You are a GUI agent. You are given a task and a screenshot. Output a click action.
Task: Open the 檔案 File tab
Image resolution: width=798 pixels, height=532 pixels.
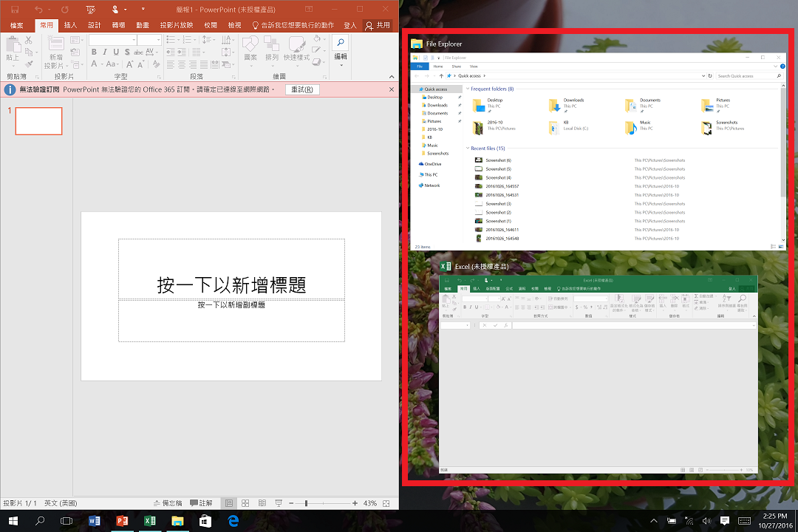(17, 25)
